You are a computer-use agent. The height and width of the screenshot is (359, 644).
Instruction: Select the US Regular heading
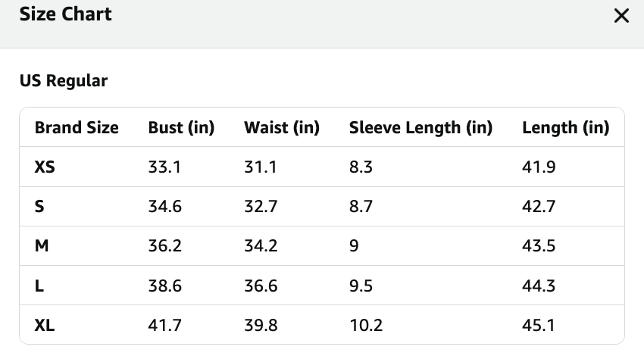click(x=64, y=80)
